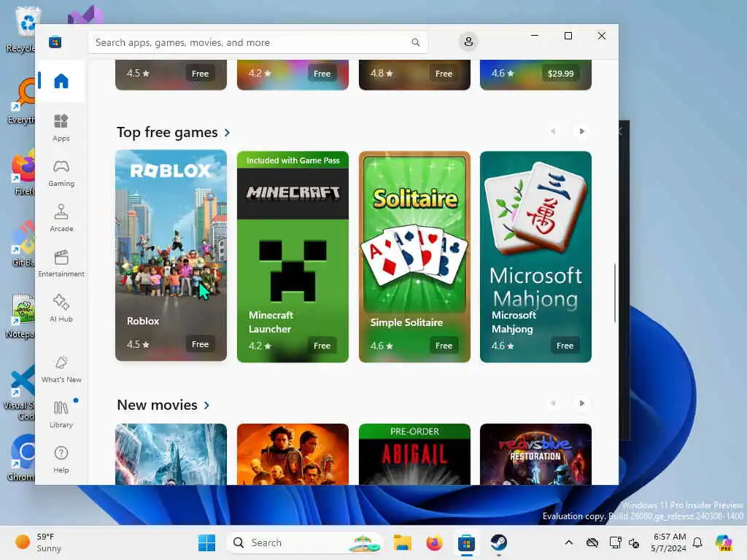747x560 pixels.
Task: Click the search magnifier icon in Store
Action: (x=415, y=42)
